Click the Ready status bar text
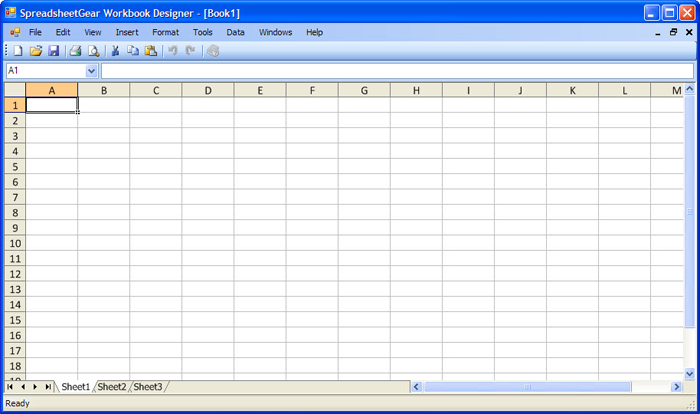The width and height of the screenshot is (700, 414). [x=17, y=403]
